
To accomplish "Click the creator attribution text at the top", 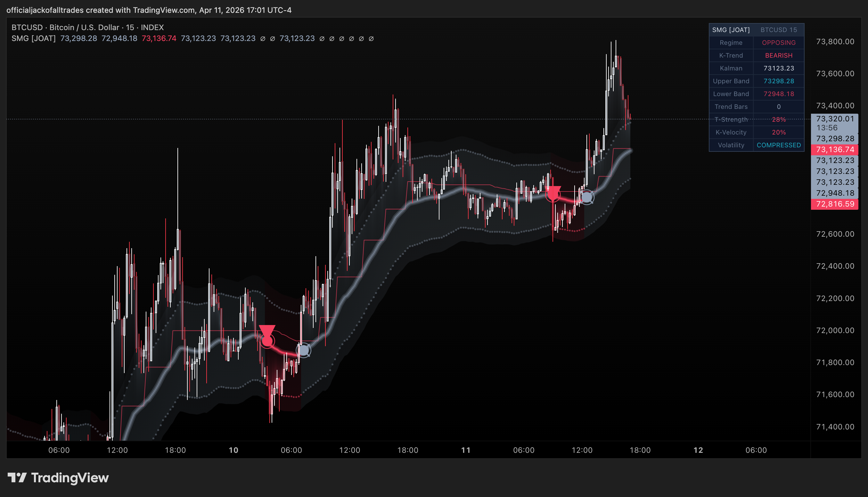I will (x=149, y=10).
